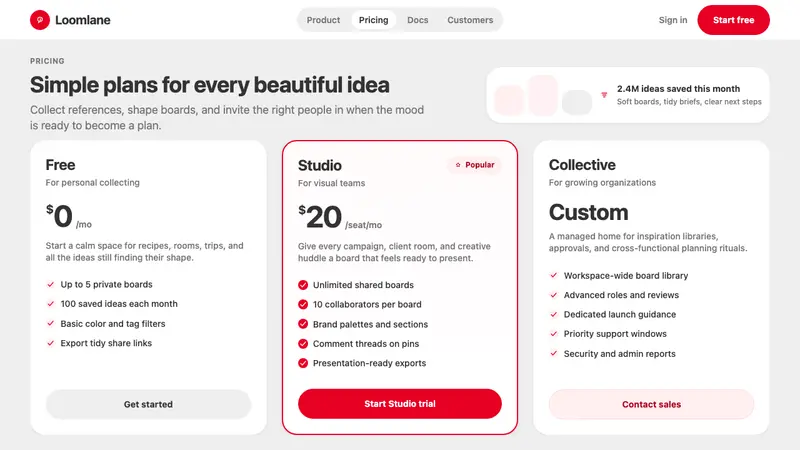This screenshot has height=450, width=800.
Task: Click the small red icon beside 2.4M ideas
Action: [604, 95]
